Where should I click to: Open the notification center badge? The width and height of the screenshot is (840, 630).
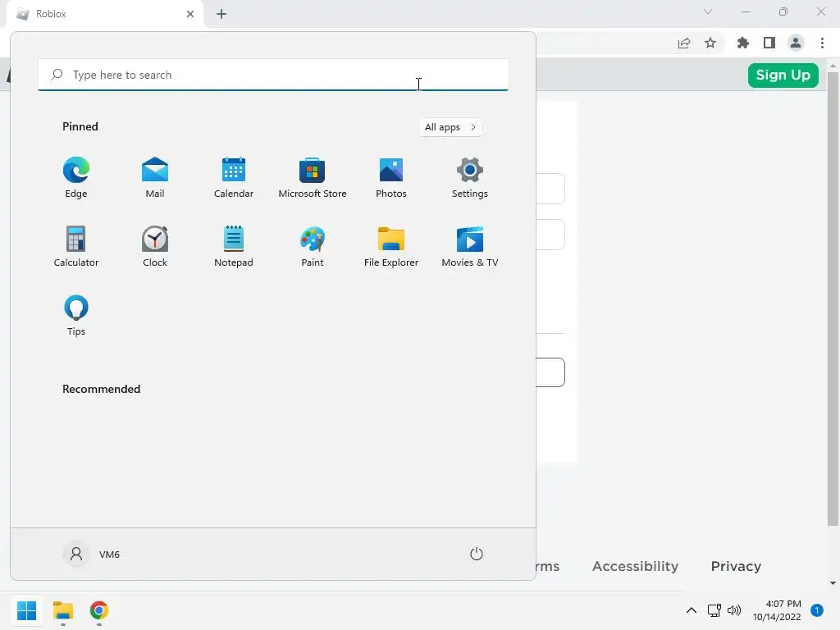(x=817, y=610)
